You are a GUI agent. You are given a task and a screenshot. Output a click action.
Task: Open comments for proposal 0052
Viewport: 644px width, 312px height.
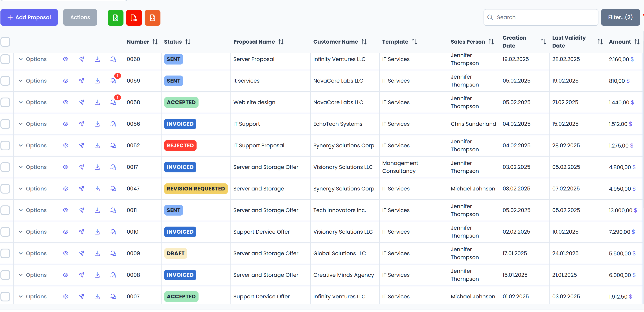[x=113, y=146]
